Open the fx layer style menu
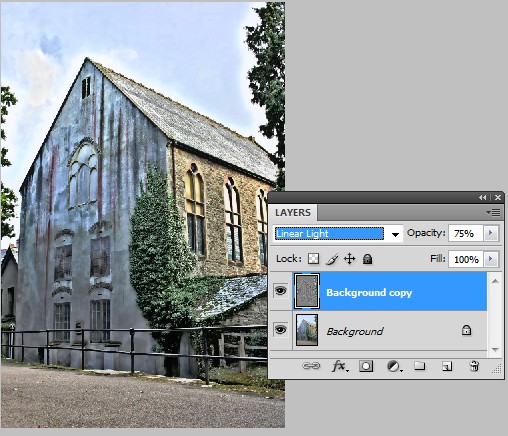 point(340,366)
